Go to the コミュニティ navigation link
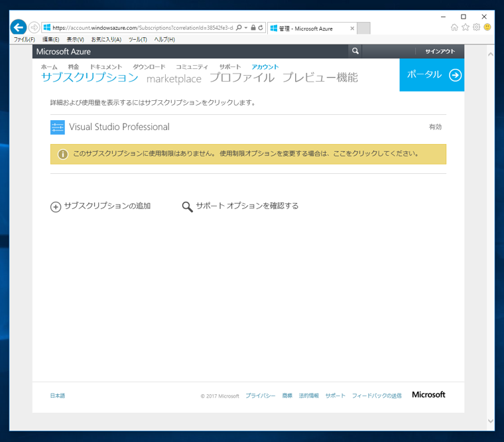 pyautogui.click(x=192, y=67)
